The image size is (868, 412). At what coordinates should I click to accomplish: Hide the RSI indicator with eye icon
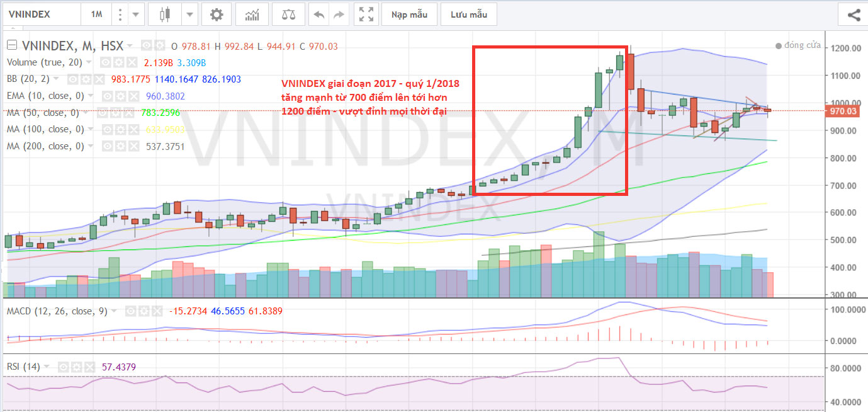[x=64, y=366]
